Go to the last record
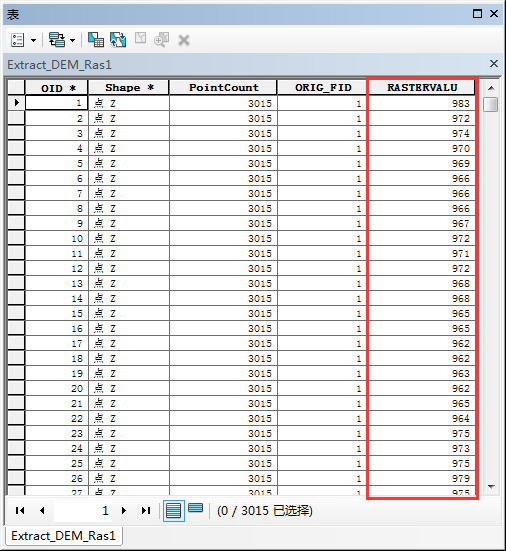The width and height of the screenshot is (506, 551). click(x=146, y=510)
